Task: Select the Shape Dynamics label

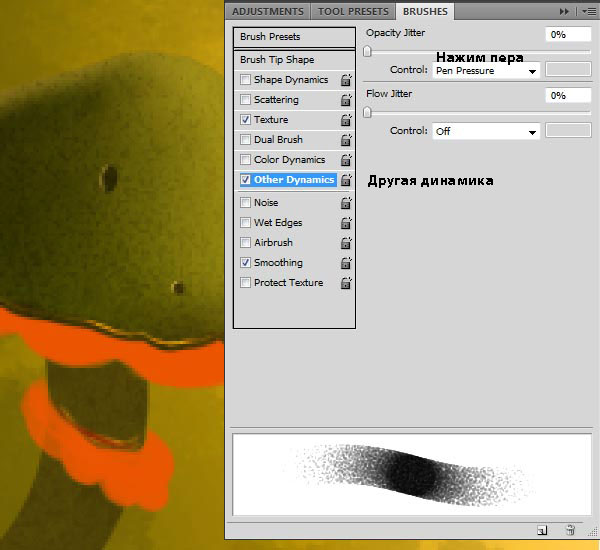Action: [x=291, y=80]
